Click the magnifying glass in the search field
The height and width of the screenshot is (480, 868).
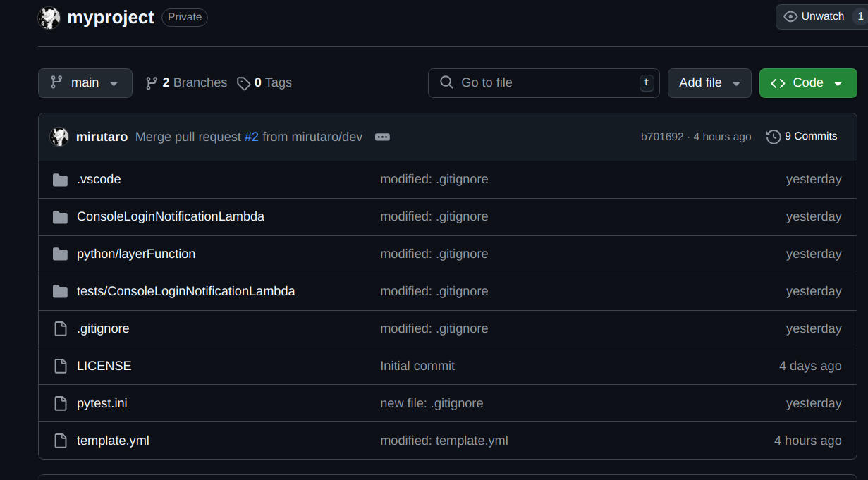coord(446,82)
